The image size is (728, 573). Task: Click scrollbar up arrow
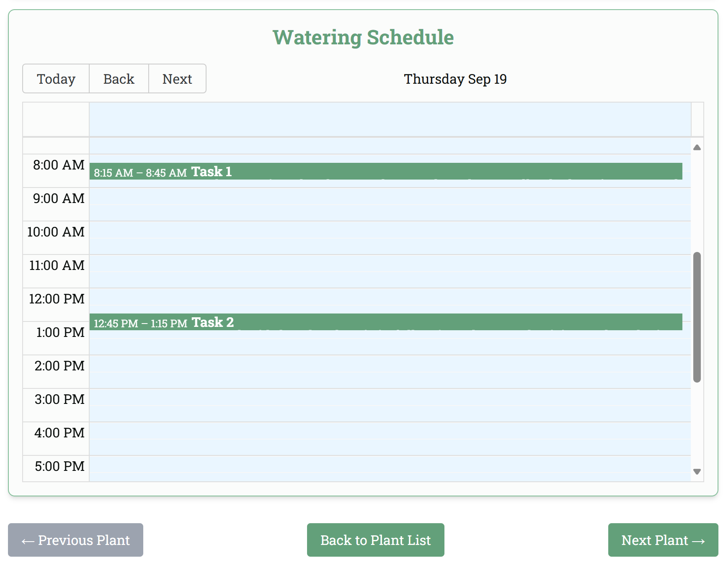697,147
